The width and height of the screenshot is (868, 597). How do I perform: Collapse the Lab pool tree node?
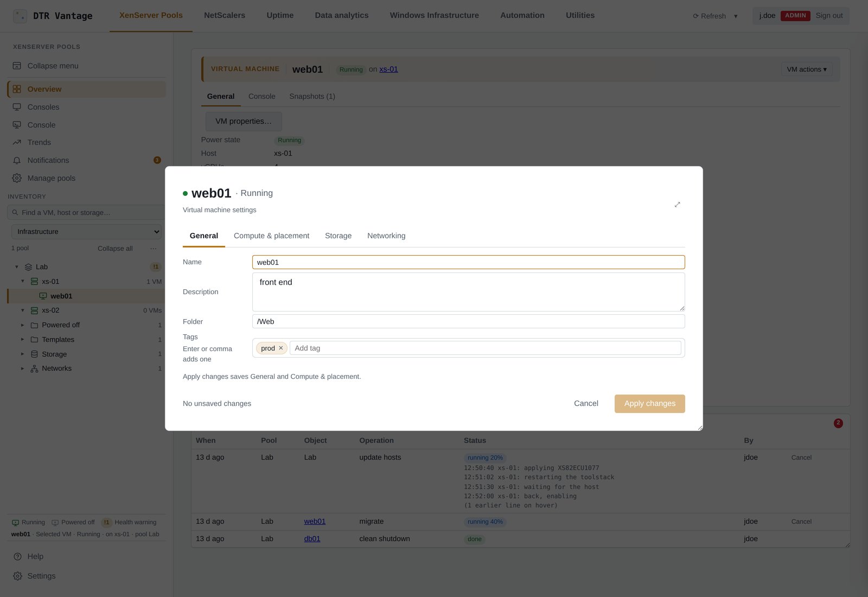pyautogui.click(x=17, y=267)
